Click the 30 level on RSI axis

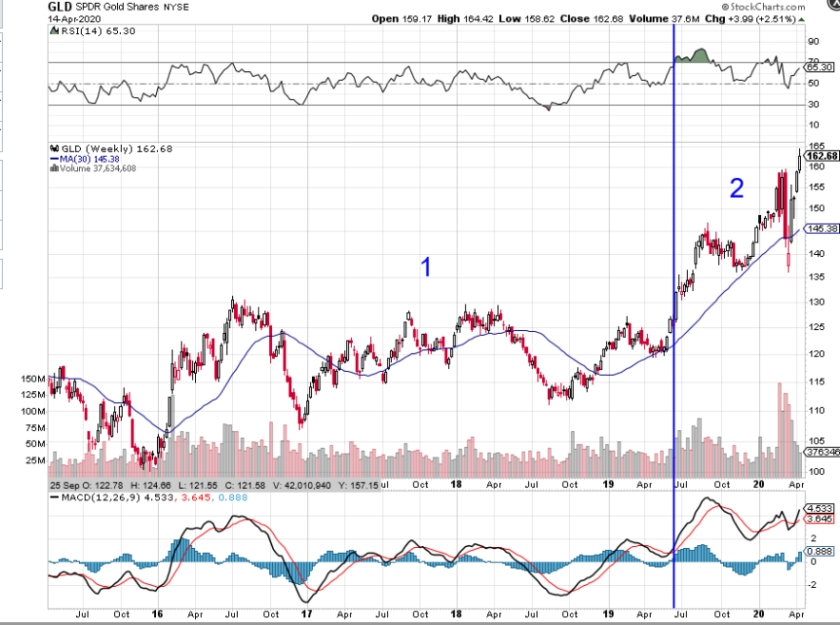tap(813, 104)
